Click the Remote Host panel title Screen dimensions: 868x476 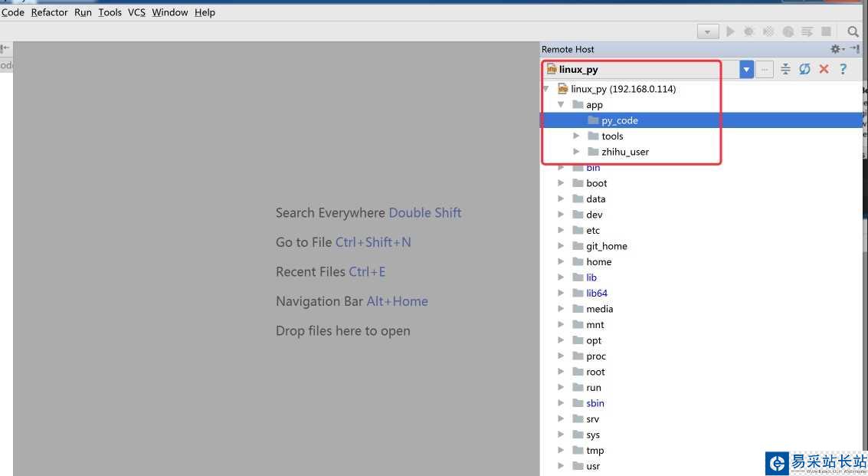[x=568, y=49]
